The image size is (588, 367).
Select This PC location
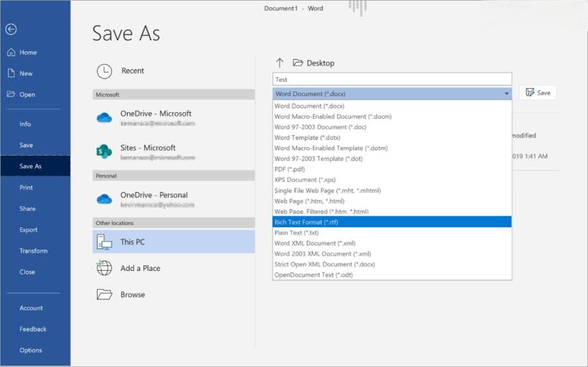(174, 242)
